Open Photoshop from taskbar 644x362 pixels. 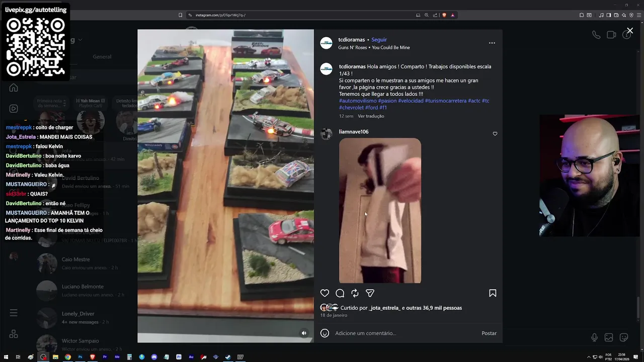pyautogui.click(x=80, y=357)
